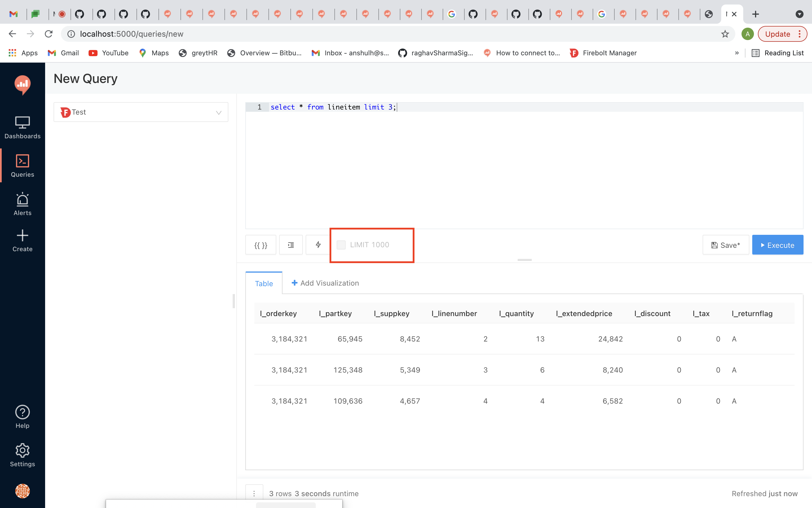Image resolution: width=812 pixels, height=508 pixels.
Task: Enable the LIMIT 1000 checkbox
Action: coord(341,245)
